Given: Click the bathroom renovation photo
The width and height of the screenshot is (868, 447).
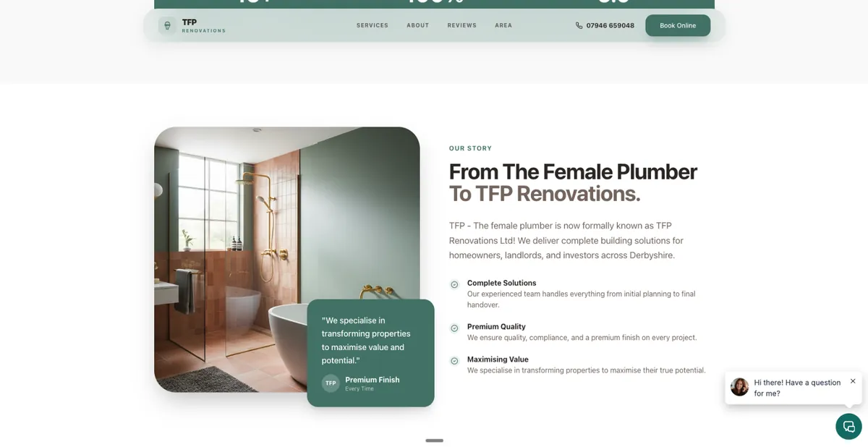Looking at the screenshot, I should coord(286,260).
